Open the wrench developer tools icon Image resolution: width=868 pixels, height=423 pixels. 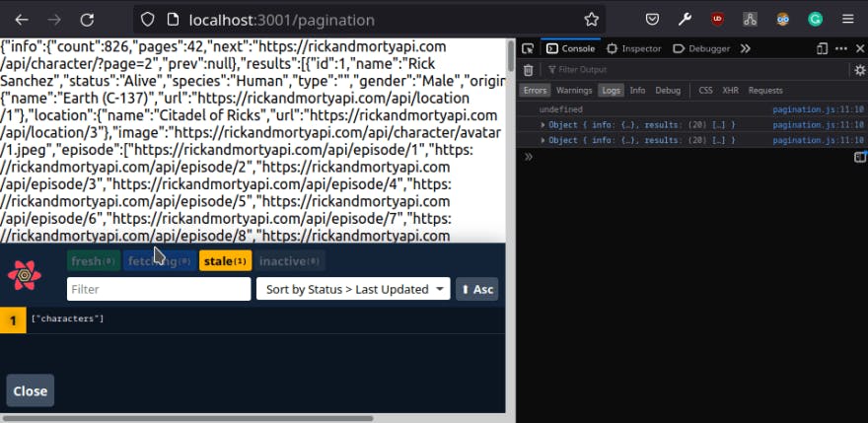(x=685, y=20)
